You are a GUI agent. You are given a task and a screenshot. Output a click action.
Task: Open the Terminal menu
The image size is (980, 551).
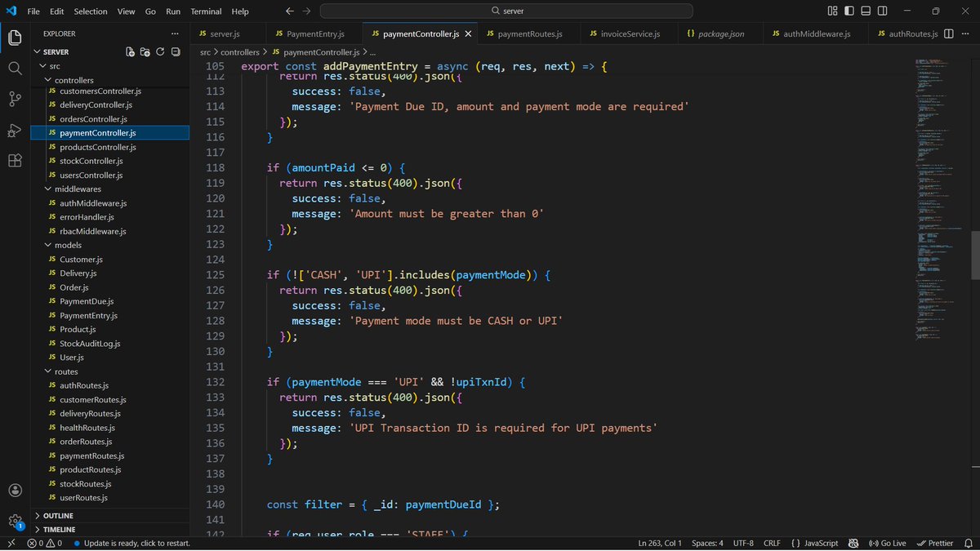206,11
